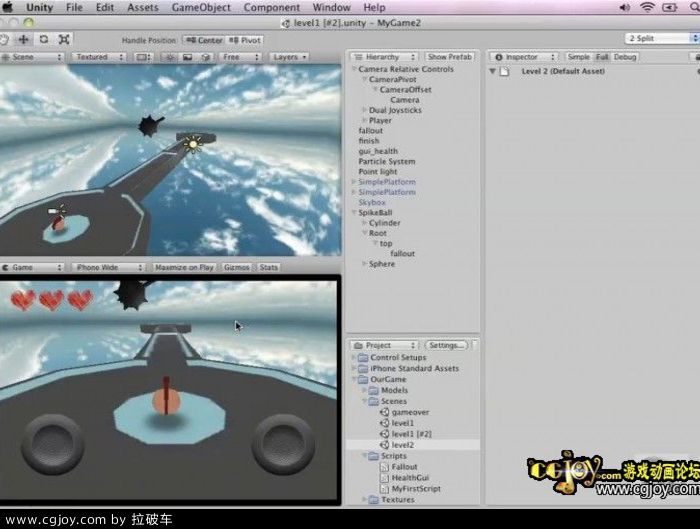
Task: Switch Inspector to Debug mode
Action: click(625, 57)
